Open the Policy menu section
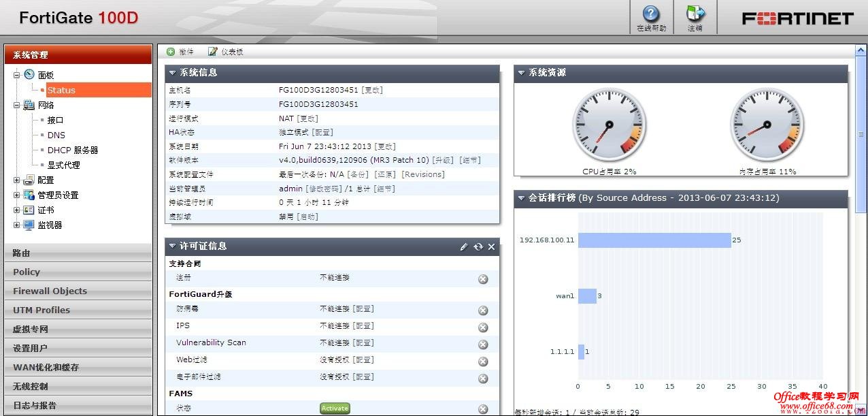 [78, 272]
